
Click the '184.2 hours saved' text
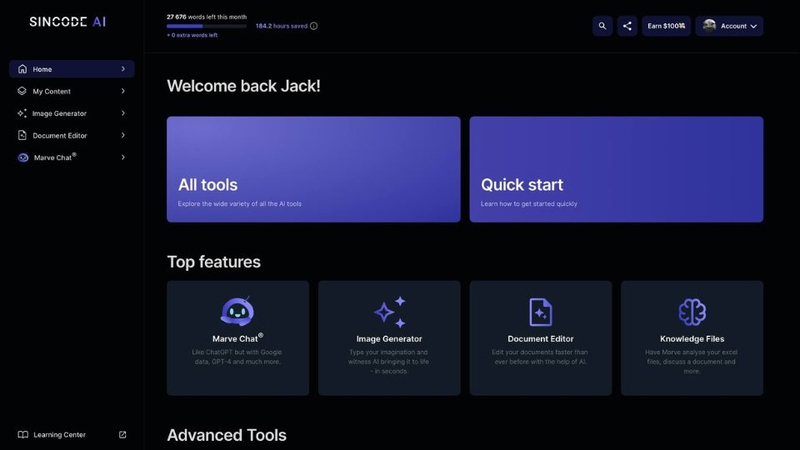[282, 26]
